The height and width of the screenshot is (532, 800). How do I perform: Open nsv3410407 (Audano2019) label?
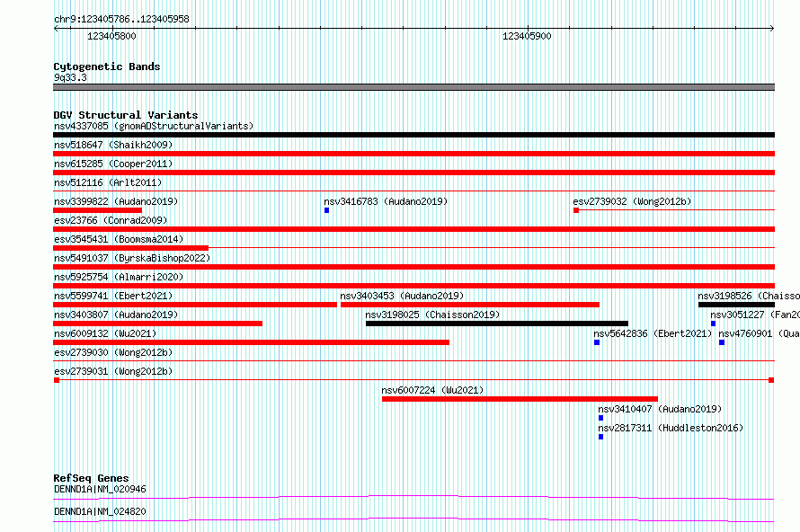660,409
